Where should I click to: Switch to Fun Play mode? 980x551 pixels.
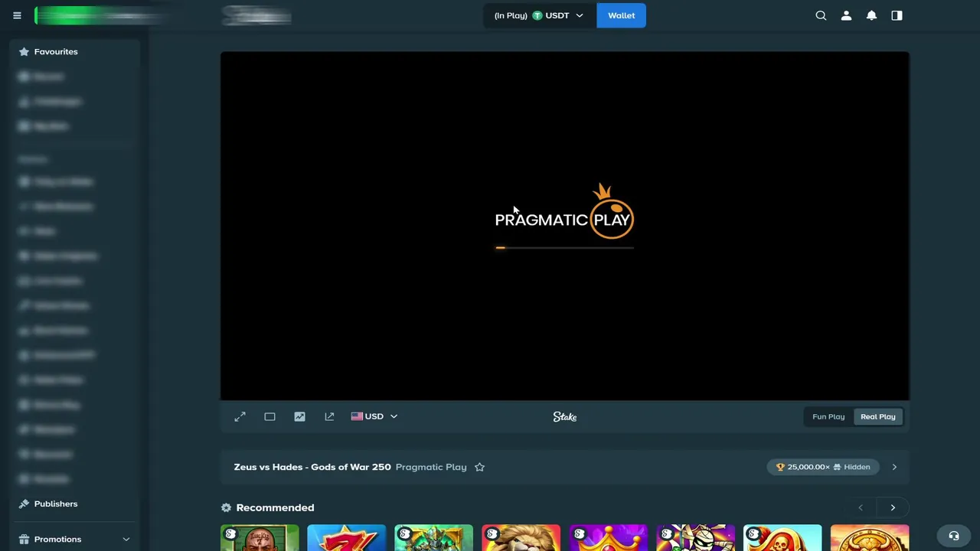click(828, 416)
